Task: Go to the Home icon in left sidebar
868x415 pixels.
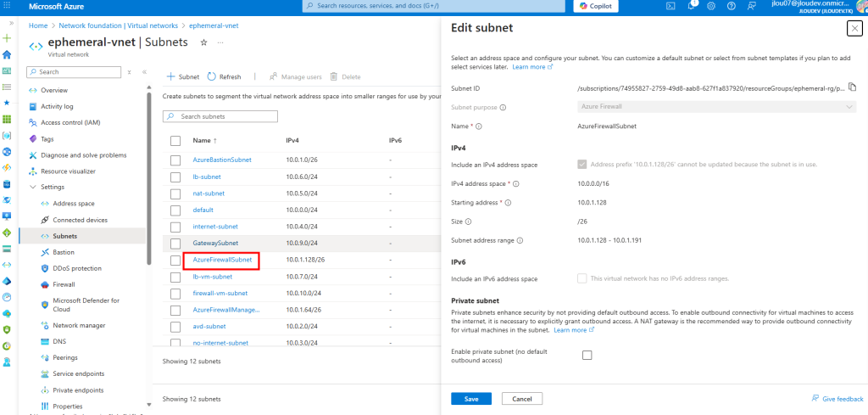Action: coord(7,54)
